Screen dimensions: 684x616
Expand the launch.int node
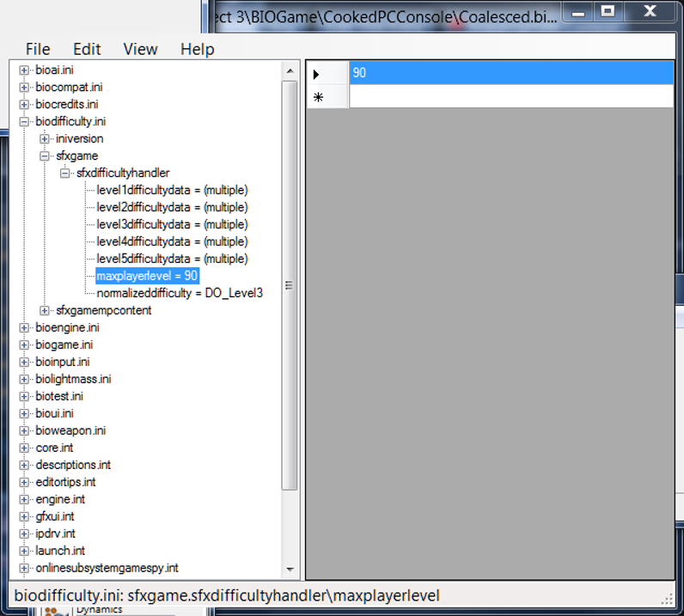pos(24,551)
